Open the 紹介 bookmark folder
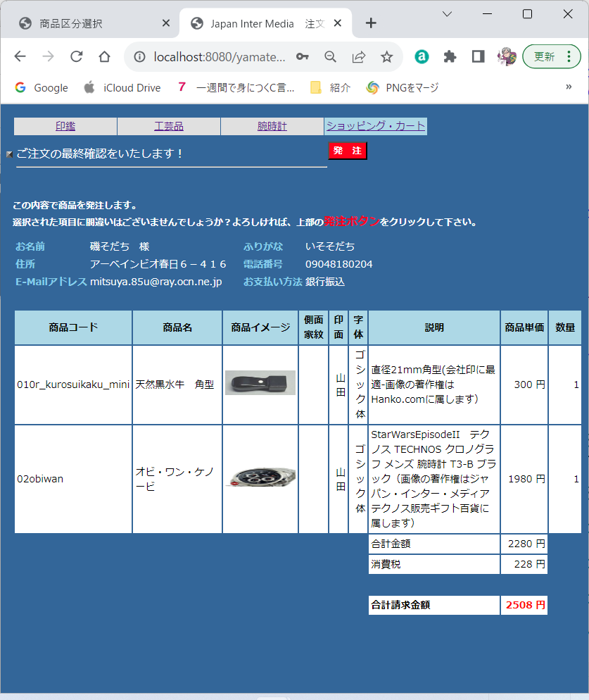The image size is (589, 700). (331, 87)
